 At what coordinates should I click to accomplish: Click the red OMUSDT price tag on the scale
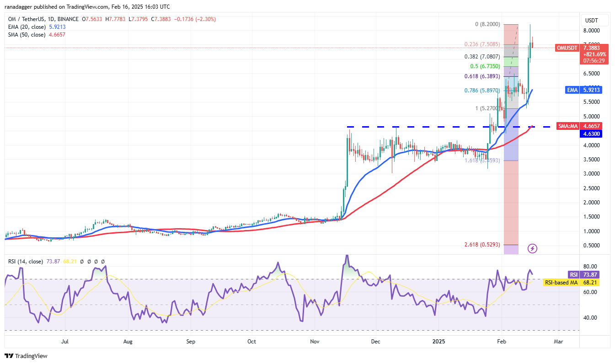coord(567,48)
